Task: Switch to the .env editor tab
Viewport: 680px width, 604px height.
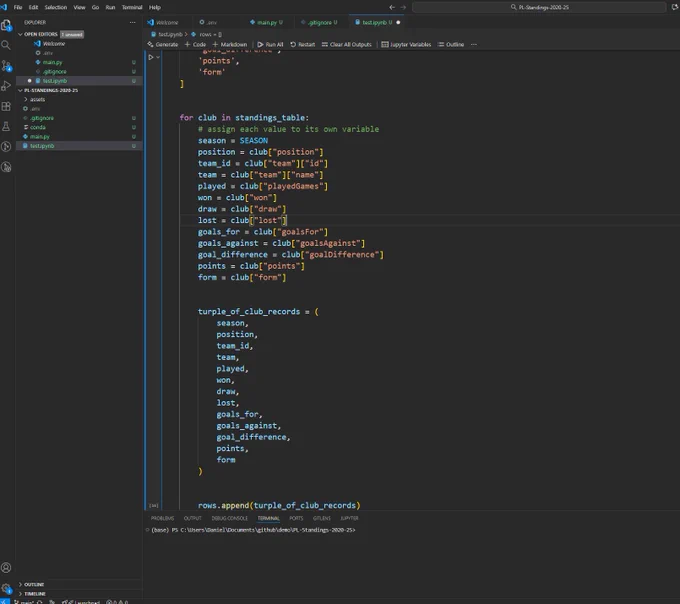Action: (211, 23)
